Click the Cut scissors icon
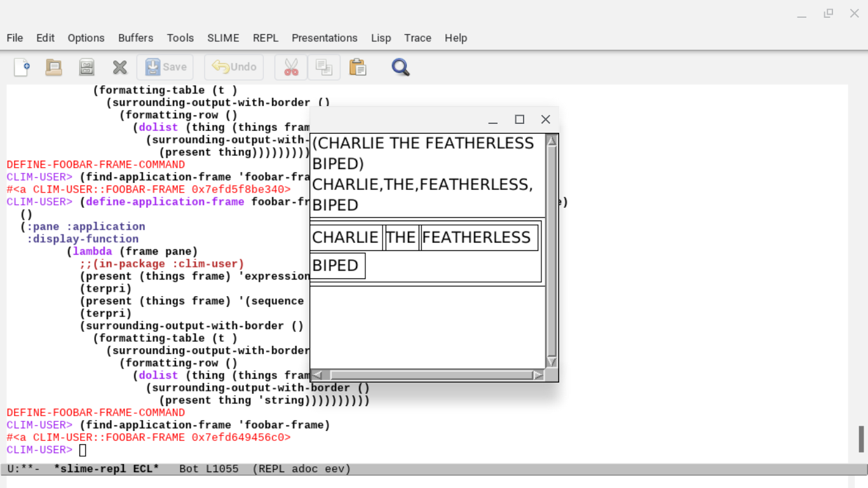868x488 pixels. pyautogui.click(x=291, y=67)
